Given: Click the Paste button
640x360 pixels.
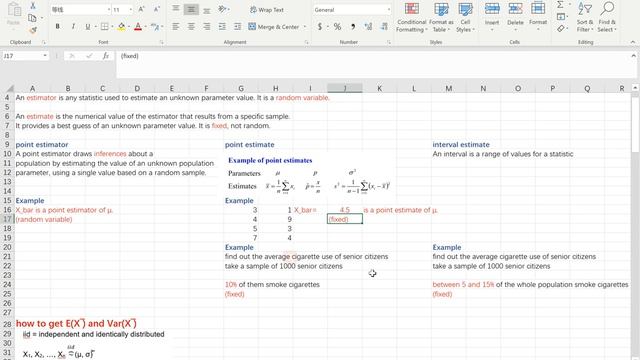Looking at the screenshot, I should coord(13,16).
